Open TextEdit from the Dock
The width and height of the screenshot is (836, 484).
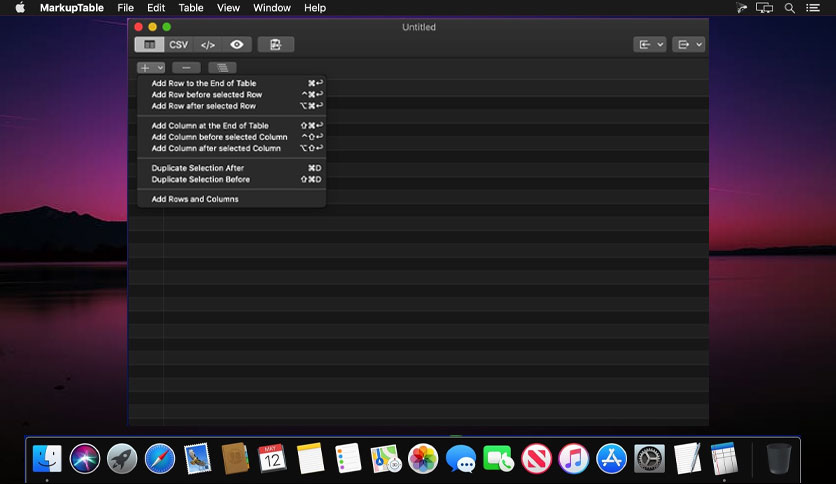[687, 458]
